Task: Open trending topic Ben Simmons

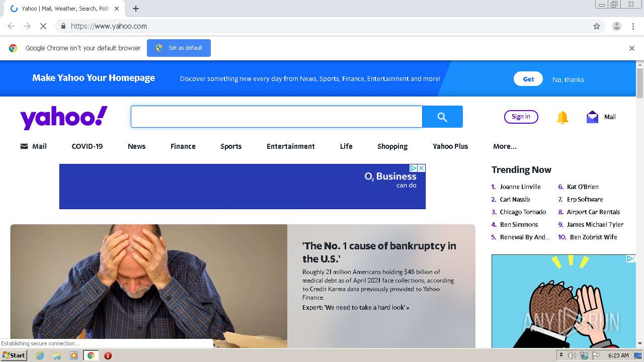Action: coord(519,224)
